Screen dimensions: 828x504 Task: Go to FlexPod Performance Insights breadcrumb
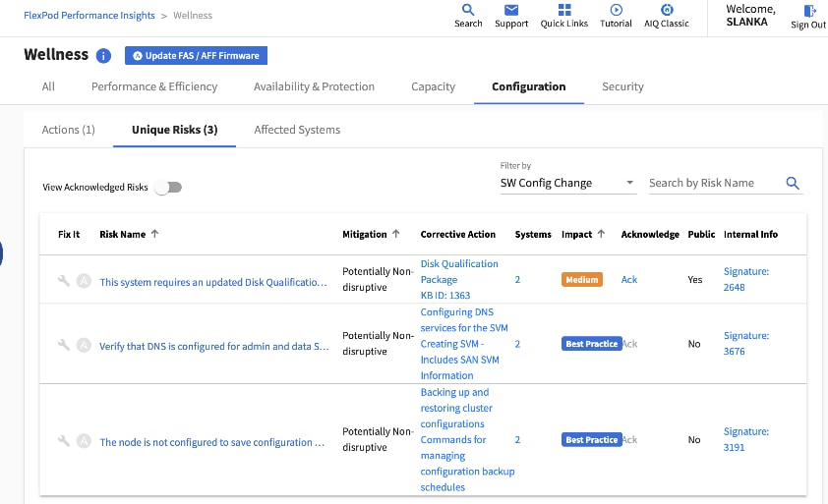pos(89,16)
